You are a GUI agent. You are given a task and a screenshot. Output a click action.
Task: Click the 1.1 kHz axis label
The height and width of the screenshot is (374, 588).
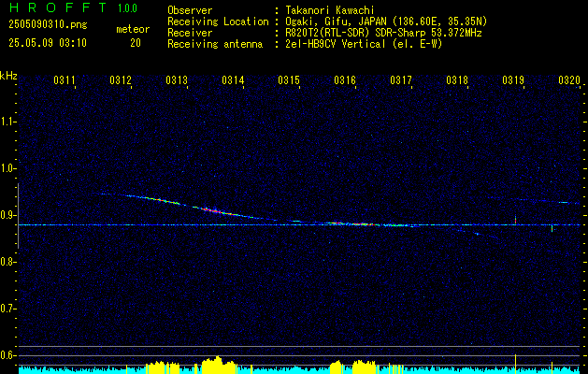pyautogui.click(x=7, y=122)
